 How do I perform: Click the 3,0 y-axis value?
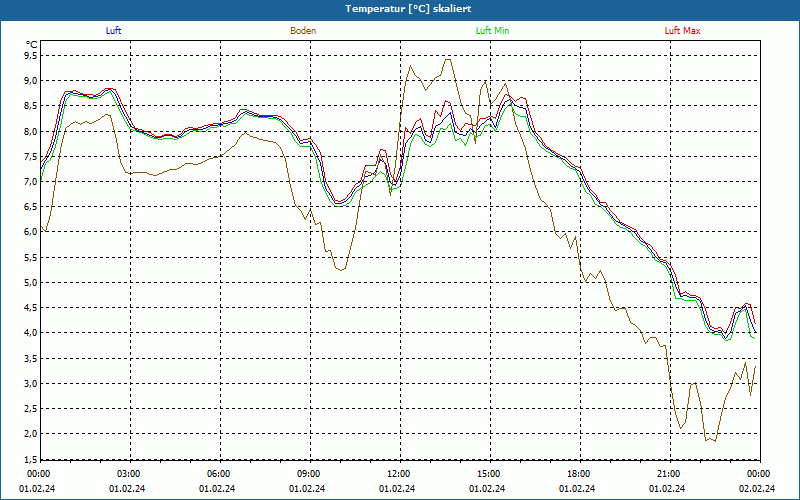[x=30, y=383]
